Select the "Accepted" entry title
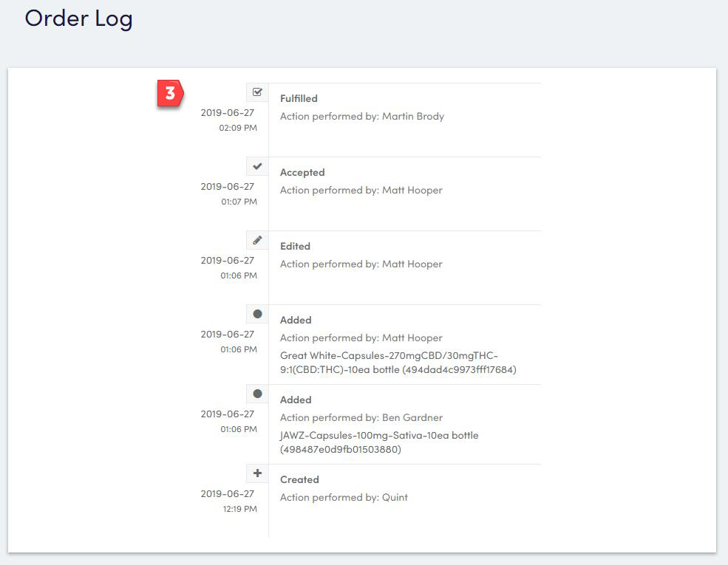 point(302,172)
